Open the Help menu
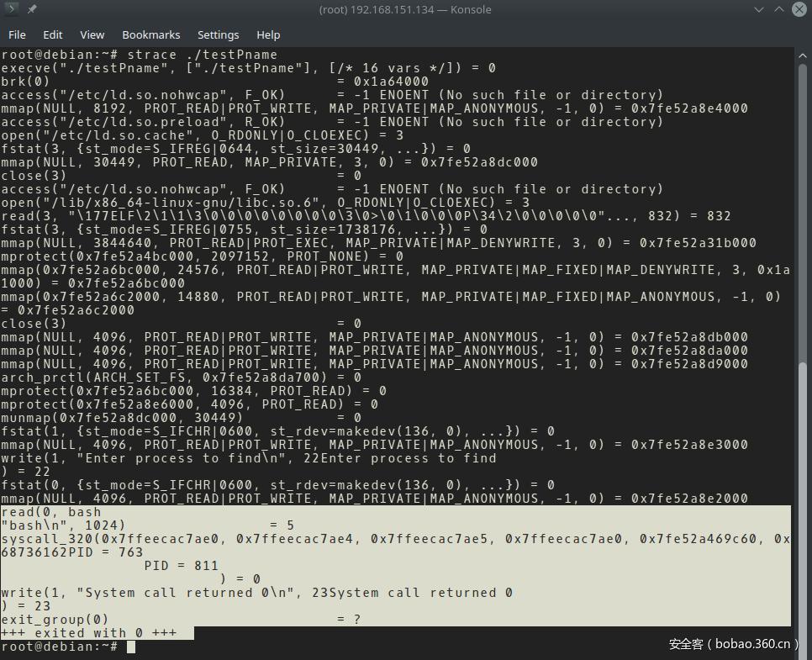This screenshot has height=660, width=812. click(x=268, y=34)
